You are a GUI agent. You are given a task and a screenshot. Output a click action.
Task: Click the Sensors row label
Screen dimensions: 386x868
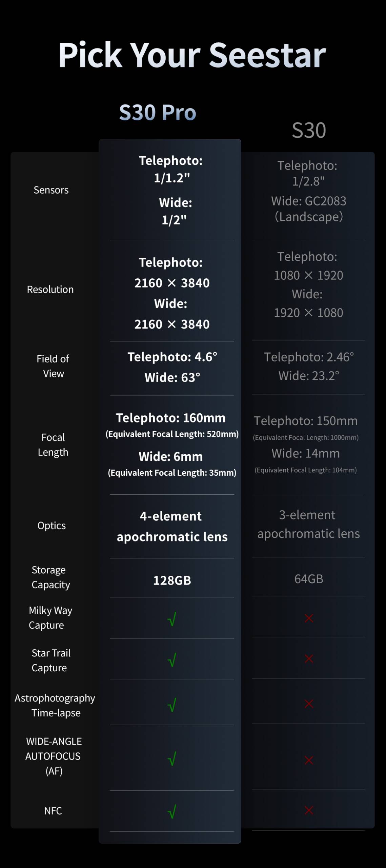tap(51, 190)
